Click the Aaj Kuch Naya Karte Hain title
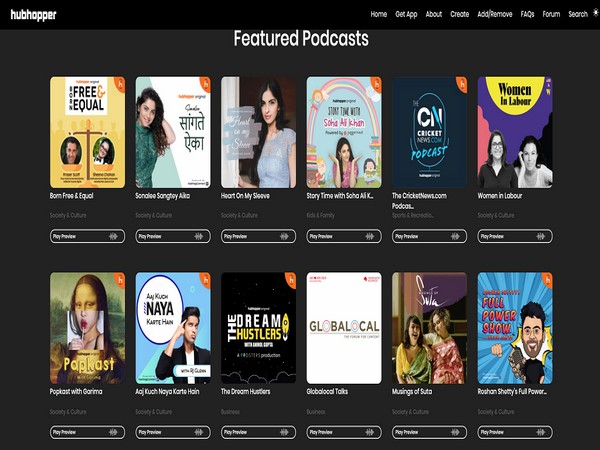Image resolution: width=600 pixels, height=450 pixels. click(167, 391)
